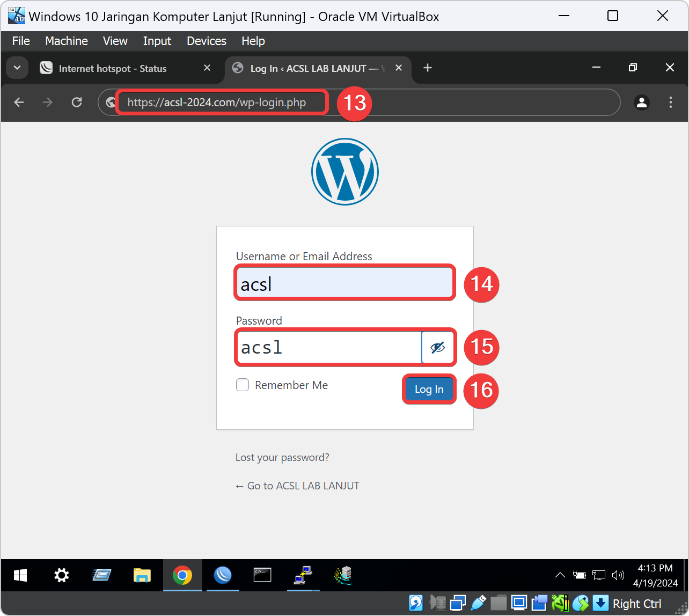
Task: Switch to Google Chrome in the taskbar
Action: (182, 576)
